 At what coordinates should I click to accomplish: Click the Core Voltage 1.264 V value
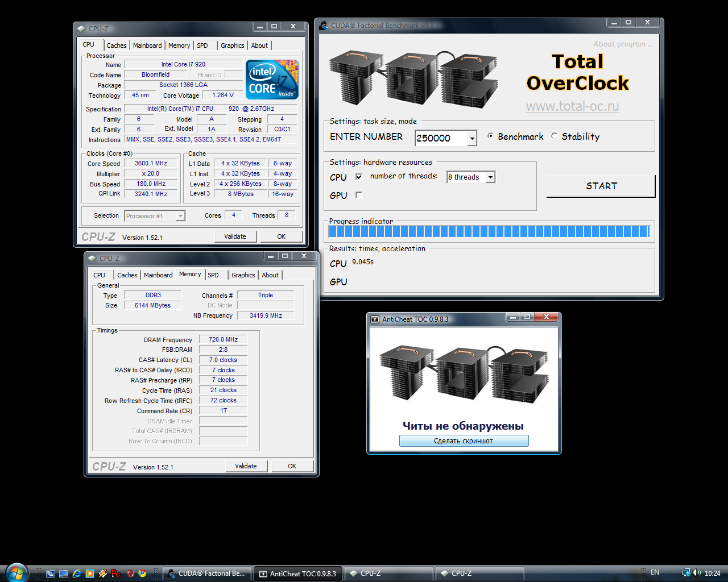223,95
